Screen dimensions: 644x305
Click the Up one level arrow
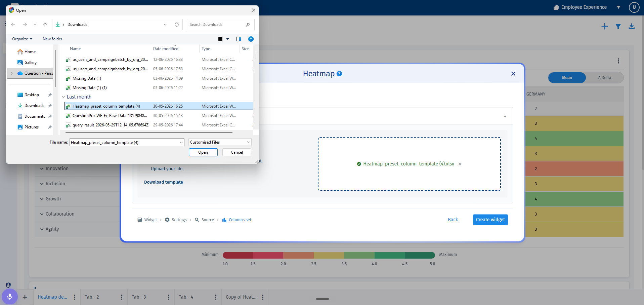(x=45, y=25)
